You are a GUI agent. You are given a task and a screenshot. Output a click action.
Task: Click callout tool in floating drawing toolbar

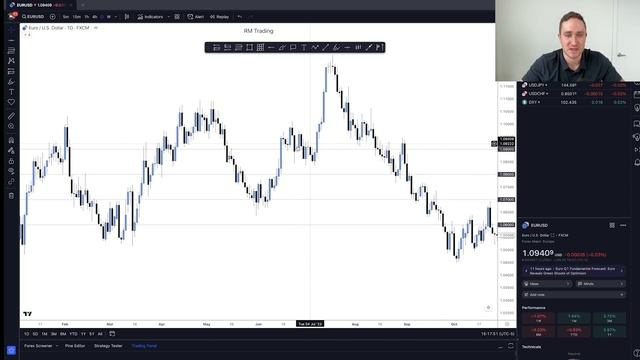point(293,47)
